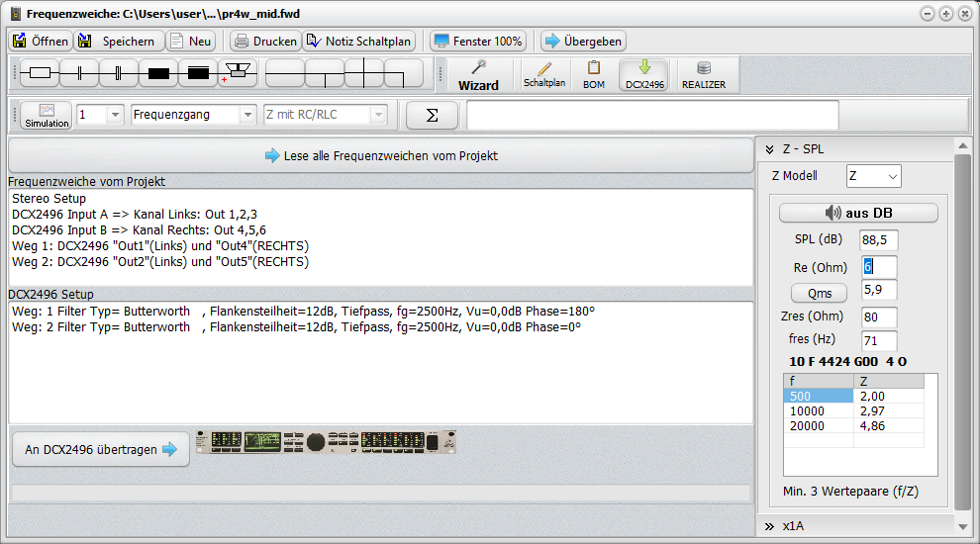980x544 pixels.
Task: Click the Weg: 1 Butterworth filter line
Action: [303, 311]
